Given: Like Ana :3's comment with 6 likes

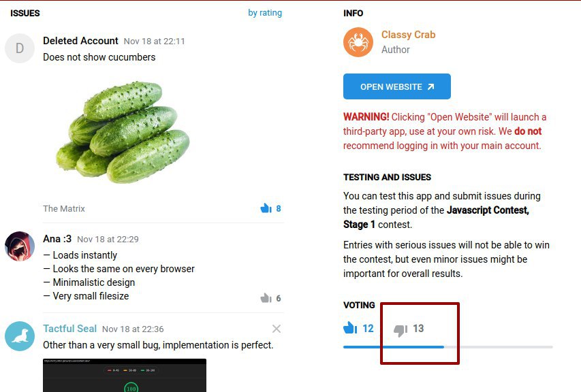Looking at the screenshot, I should (x=266, y=298).
